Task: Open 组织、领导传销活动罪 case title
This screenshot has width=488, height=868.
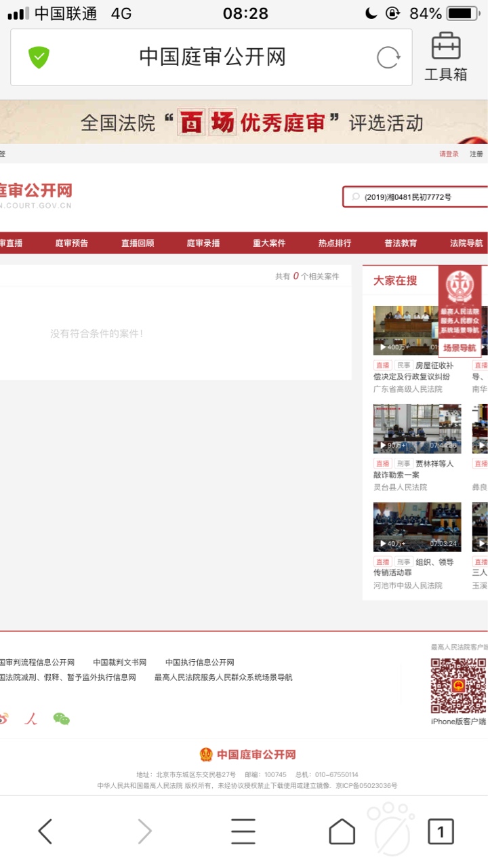Action: pos(413,567)
